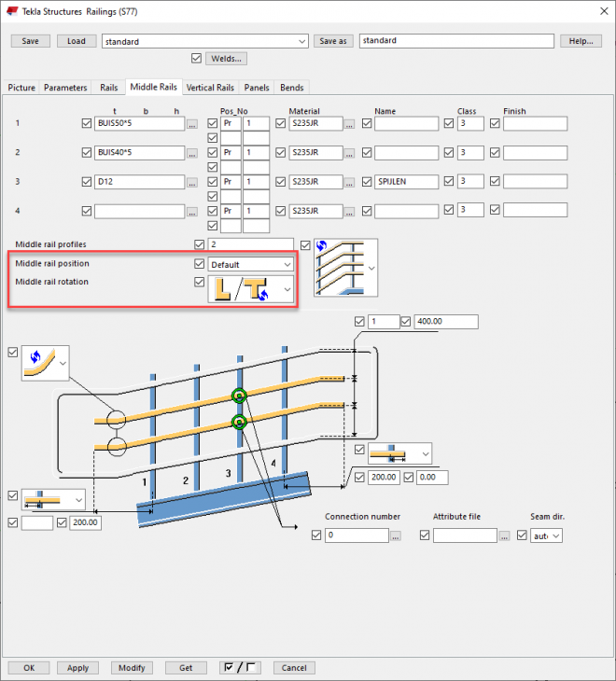
Task: Click the Tekla Structures title bar logo
Action: coord(12,11)
